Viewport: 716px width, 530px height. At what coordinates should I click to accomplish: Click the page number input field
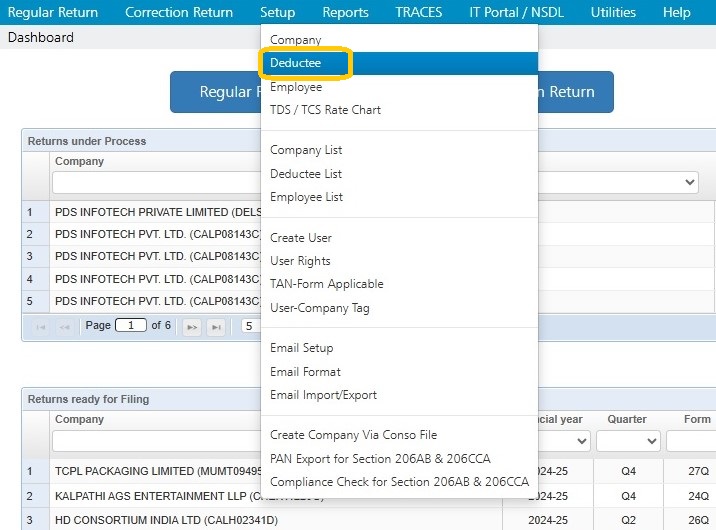click(131, 325)
